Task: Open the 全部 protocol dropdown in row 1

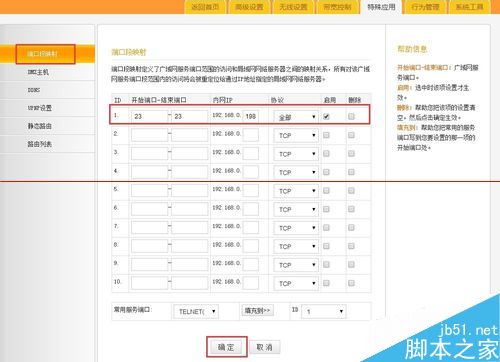Action: (296, 117)
